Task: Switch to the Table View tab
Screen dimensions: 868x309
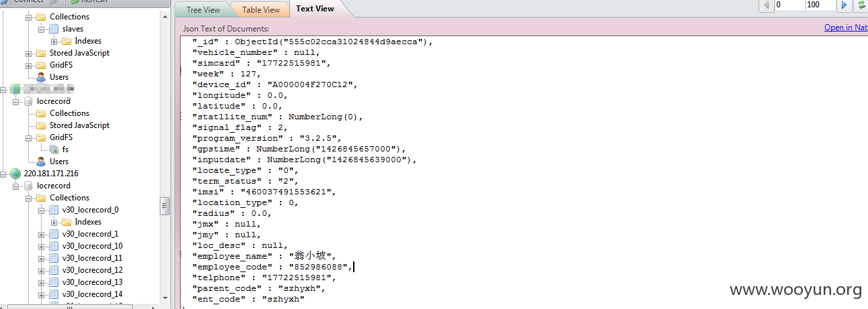Action: [260, 9]
